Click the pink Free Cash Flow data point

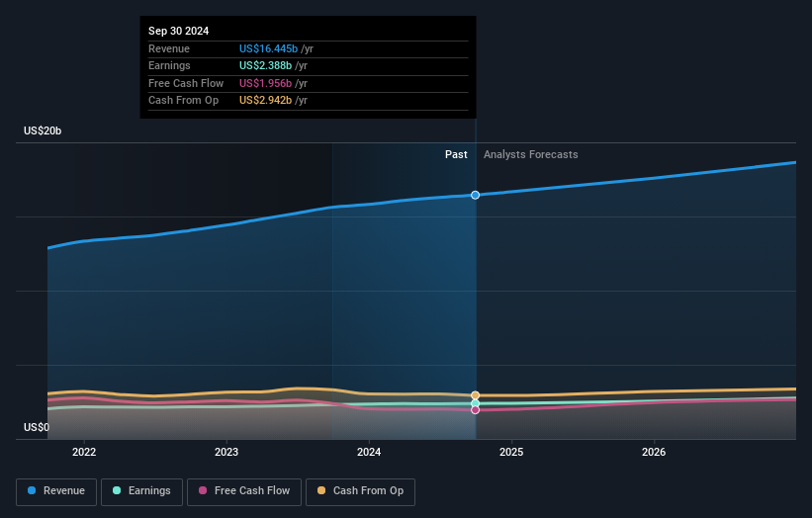point(475,410)
